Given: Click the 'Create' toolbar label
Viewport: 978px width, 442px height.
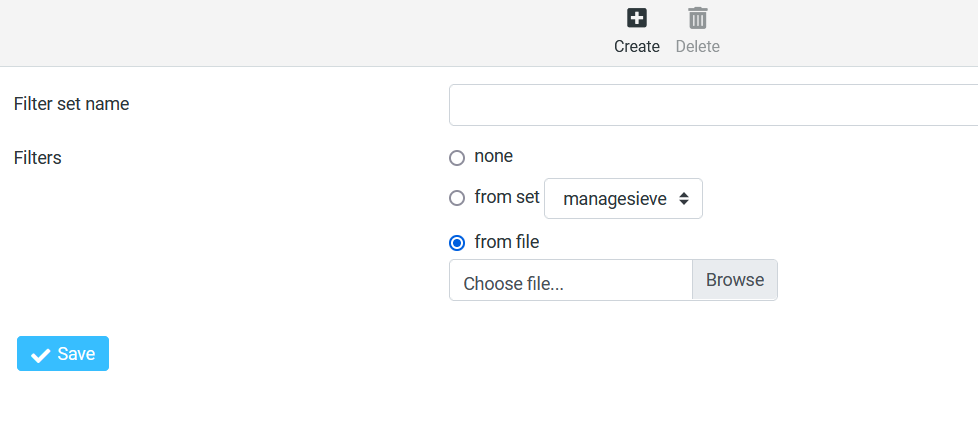Looking at the screenshot, I should pyautogui.click(x=637, y=46).
